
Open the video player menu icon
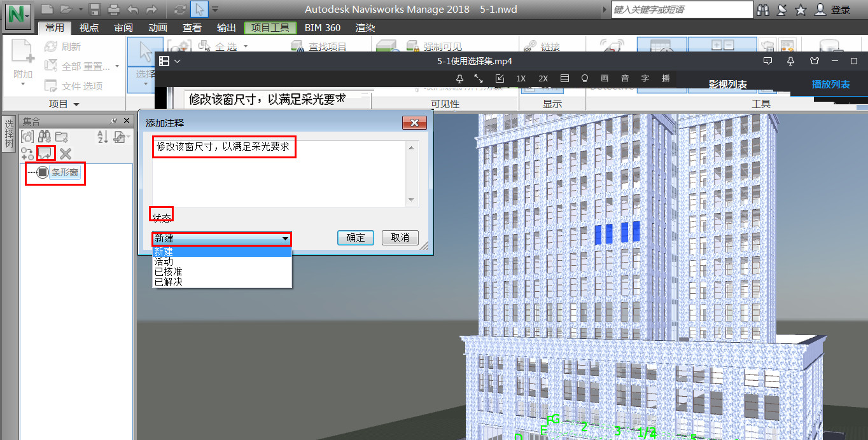[x=164, y=61]
